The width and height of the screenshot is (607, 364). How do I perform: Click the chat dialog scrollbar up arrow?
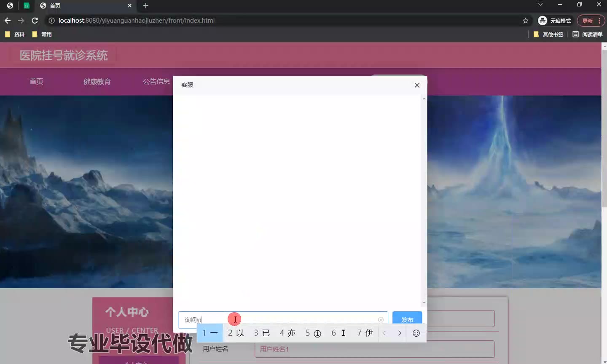point(424,99)
